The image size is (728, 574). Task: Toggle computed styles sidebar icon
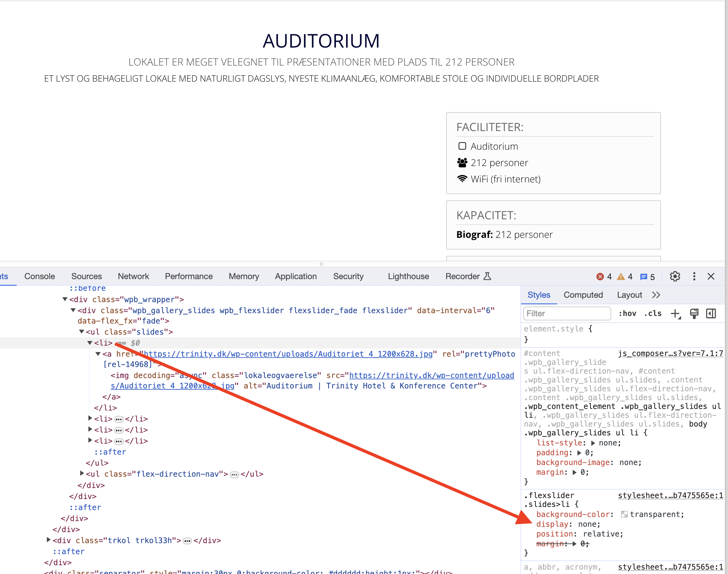(x=711, y=313)
